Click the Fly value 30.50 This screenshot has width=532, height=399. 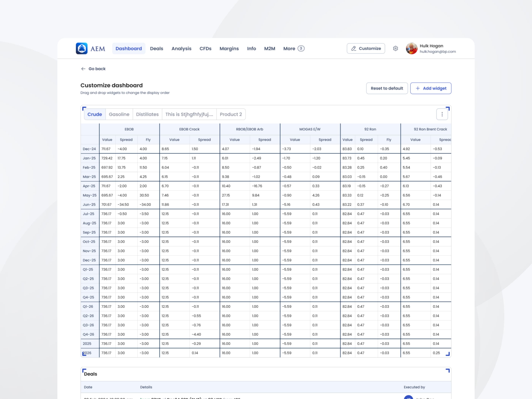144,195
